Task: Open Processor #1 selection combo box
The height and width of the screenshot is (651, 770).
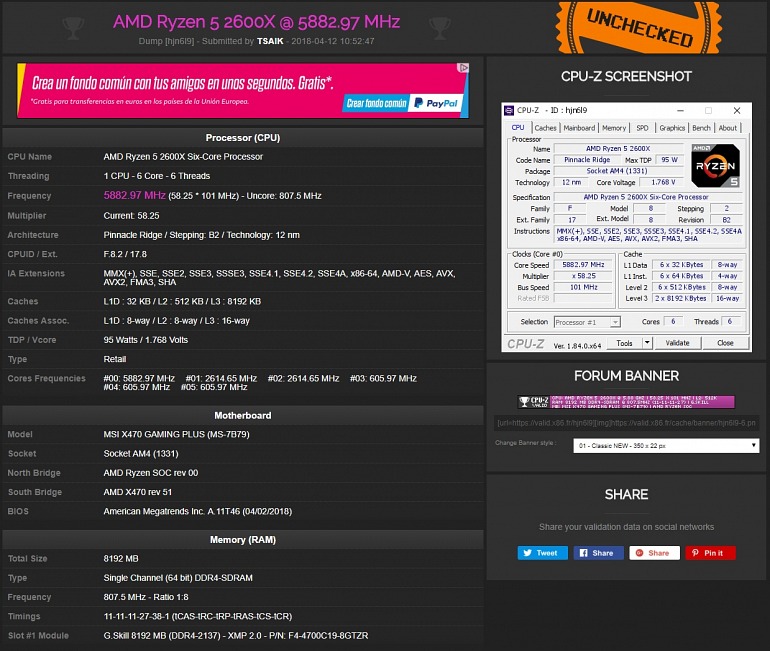Action: point(587,322)
